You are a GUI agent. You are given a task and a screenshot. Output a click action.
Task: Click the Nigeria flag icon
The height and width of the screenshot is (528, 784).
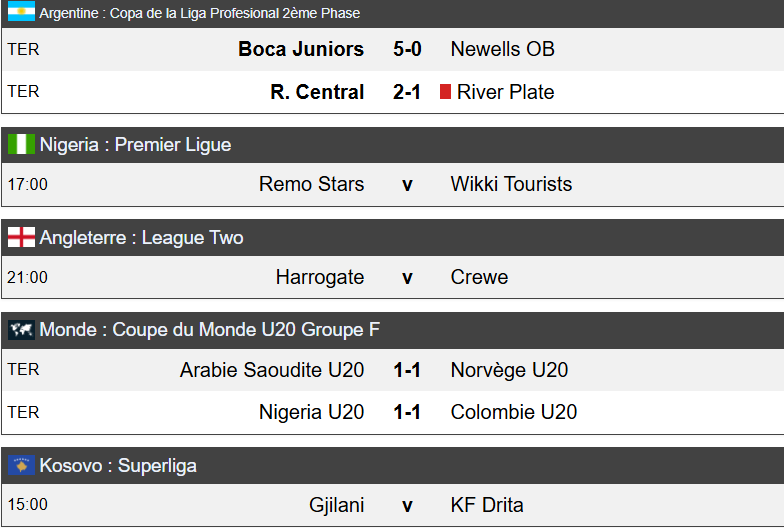pyautogui.click(x=21, y=144)
